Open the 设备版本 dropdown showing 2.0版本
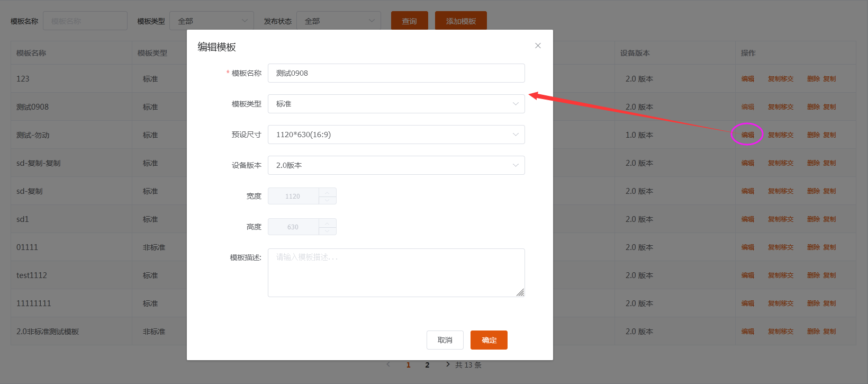Image resolution: width=868 pixels, height=384 pixels. pyautogui.click(x=396, y=165)
